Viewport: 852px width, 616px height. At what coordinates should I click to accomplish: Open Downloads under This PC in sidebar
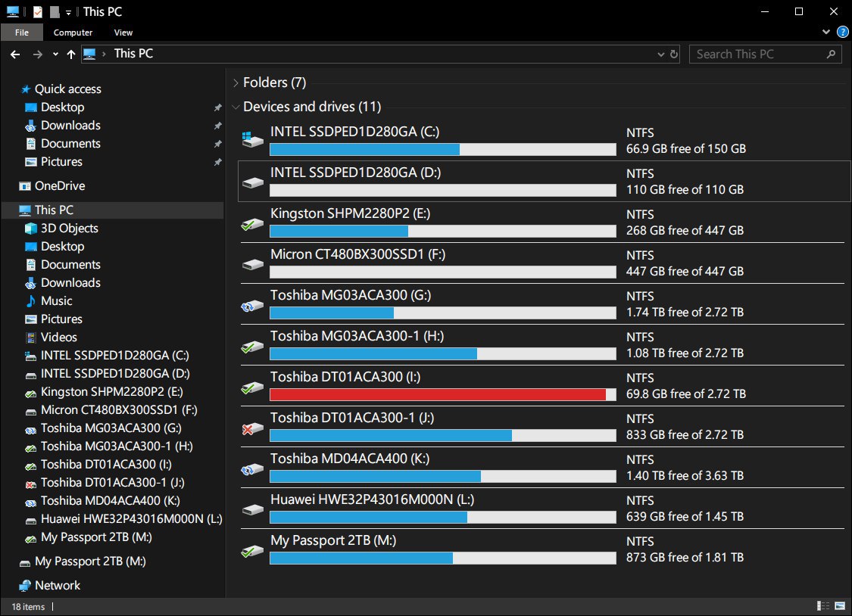pyautogui.click(x=70, y=283)
